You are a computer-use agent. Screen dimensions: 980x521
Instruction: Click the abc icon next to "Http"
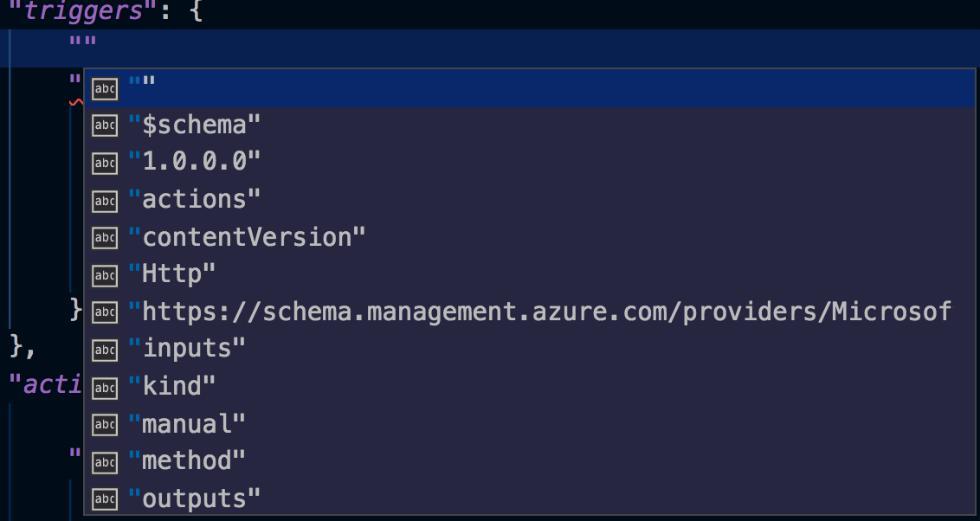(x=104, y=274)
